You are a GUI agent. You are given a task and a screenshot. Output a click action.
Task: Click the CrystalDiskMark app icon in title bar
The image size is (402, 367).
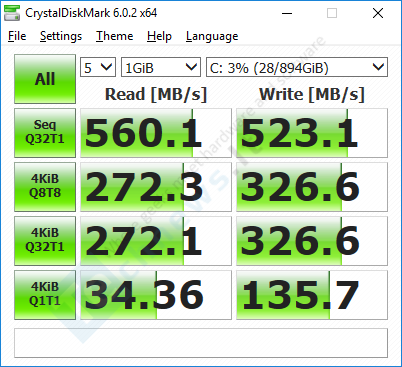[x=12, y=13]
